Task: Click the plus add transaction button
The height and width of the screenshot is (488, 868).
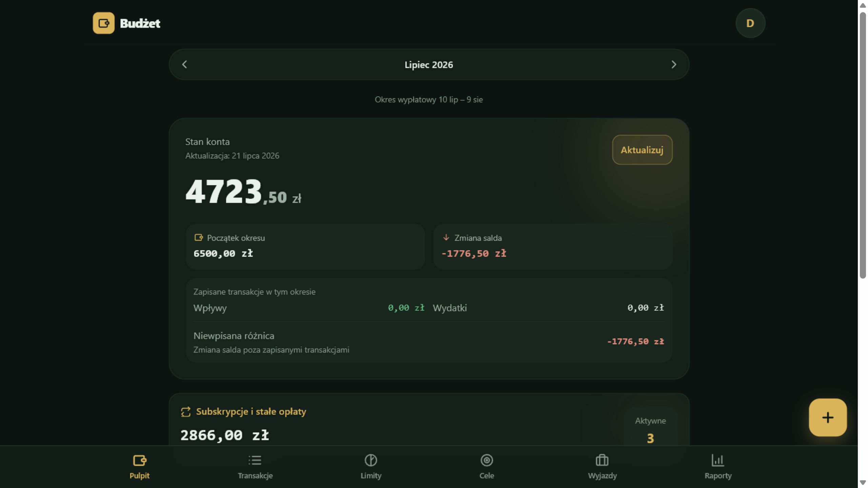Action: point(828,417)
